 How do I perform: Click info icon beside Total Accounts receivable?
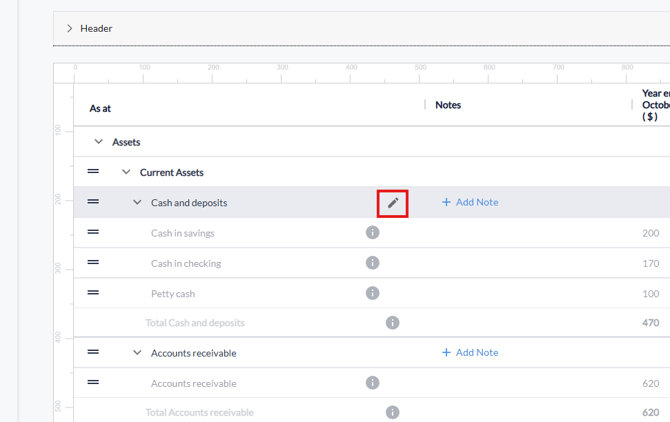point(392,412)
